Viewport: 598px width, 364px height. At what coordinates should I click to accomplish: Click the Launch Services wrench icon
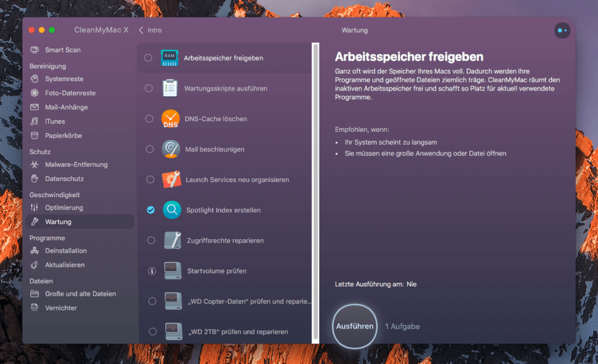click(x=172, y=180)
